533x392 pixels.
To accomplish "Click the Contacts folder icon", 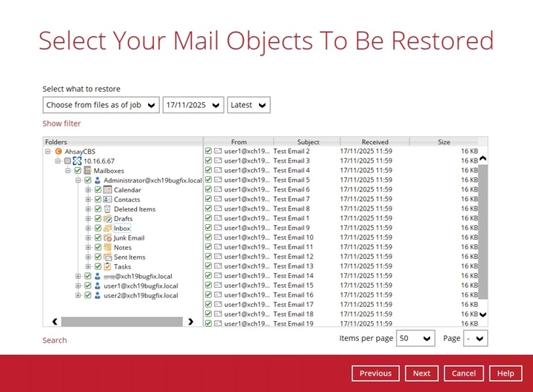I will coord(107,199).
